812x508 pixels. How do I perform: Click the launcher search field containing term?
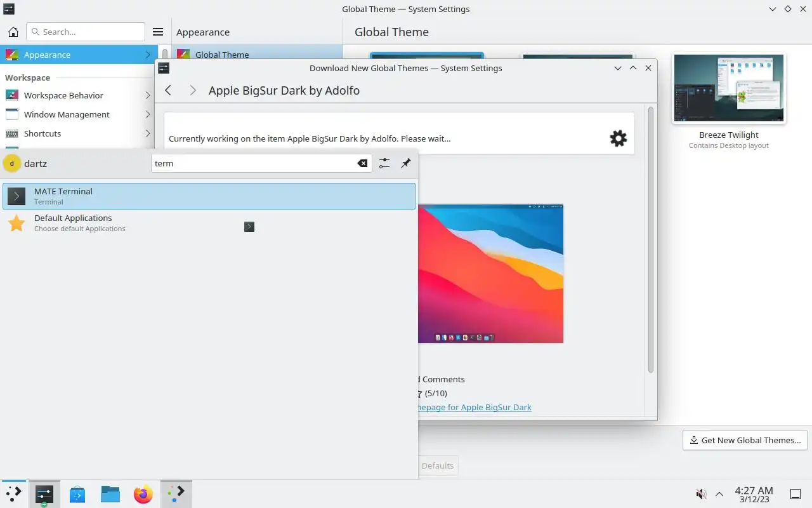pos(262,163)
